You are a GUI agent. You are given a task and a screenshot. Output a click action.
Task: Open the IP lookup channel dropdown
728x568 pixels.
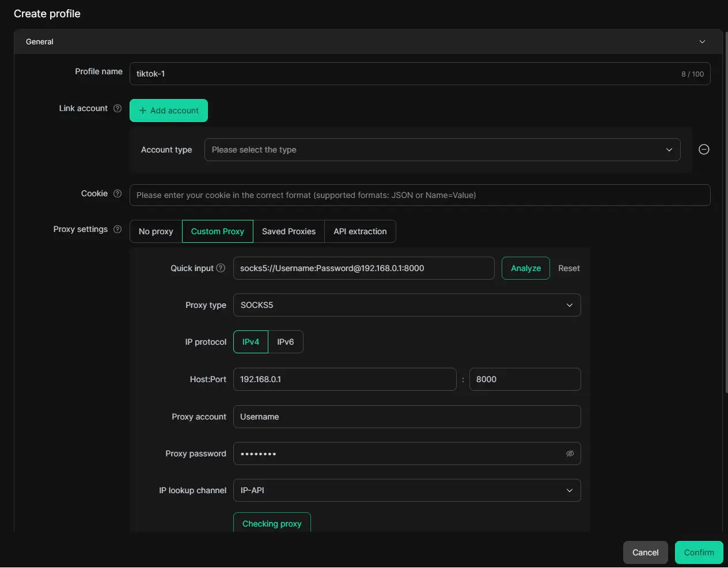coord(407,490)
